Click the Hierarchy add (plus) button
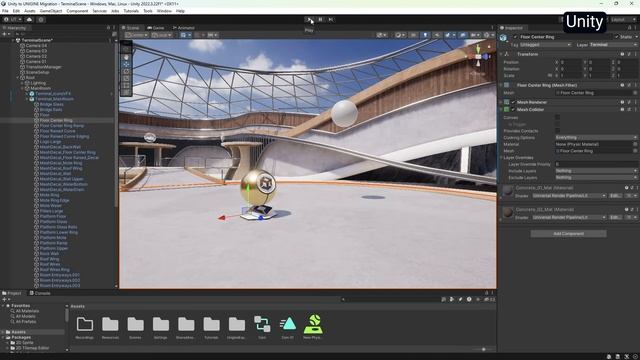The width and height of the screenshot is (640, 360). 5,34
